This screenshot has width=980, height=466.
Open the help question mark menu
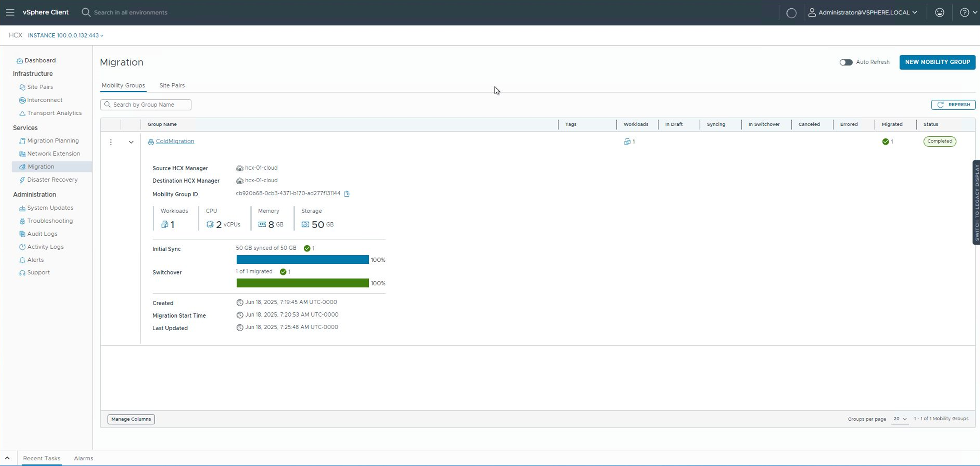(967, 12)
